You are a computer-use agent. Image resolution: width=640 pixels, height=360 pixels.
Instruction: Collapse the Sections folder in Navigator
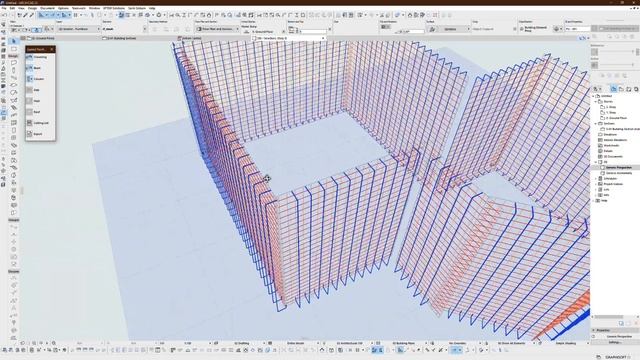596,123
